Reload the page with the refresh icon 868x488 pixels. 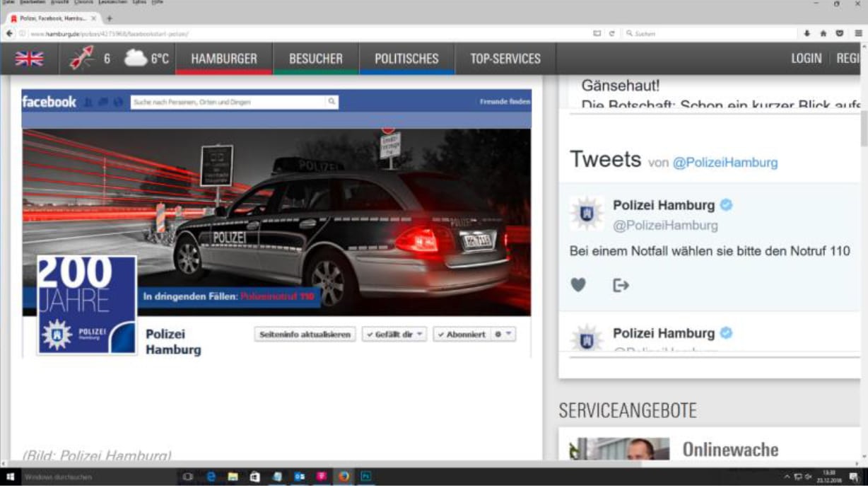point(611,33)
